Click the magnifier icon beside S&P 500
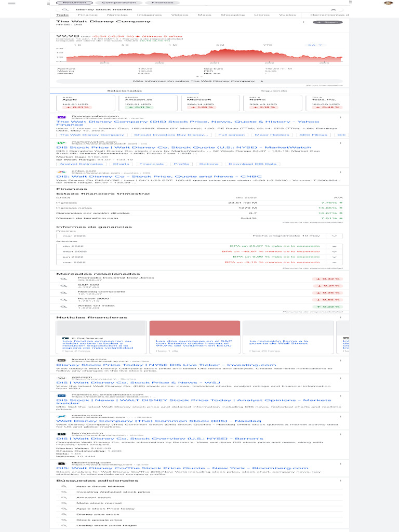399x532 pixels. 63,286
